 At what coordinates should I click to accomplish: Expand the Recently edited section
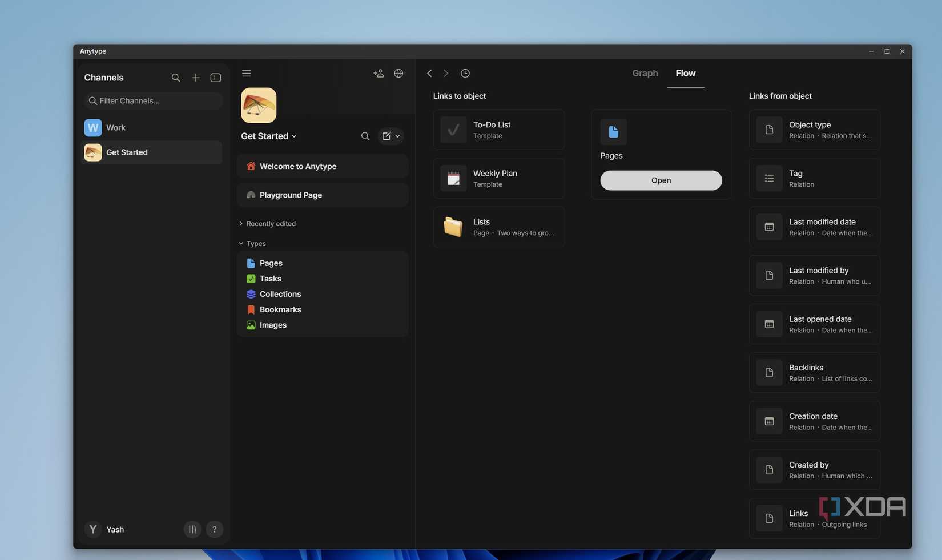point(267,224)
